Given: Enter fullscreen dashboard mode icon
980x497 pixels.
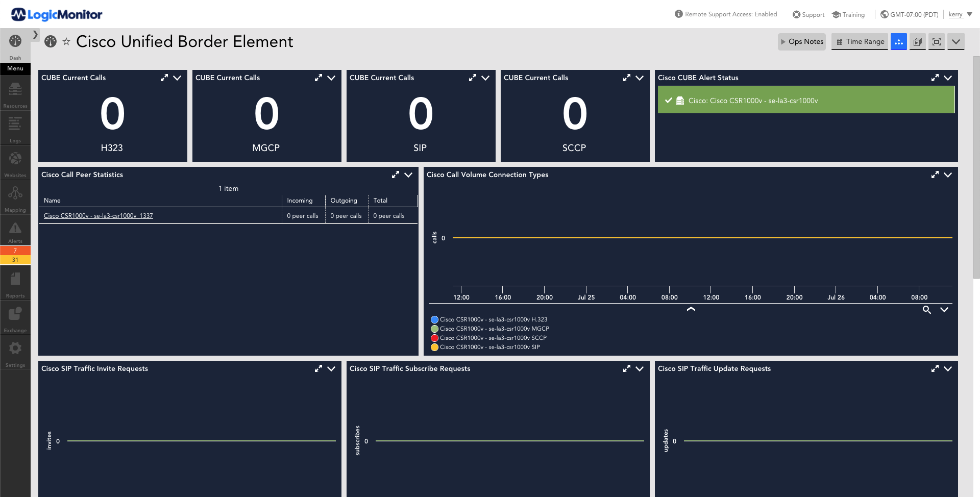Looking at the screenshot, I should 937,42.
